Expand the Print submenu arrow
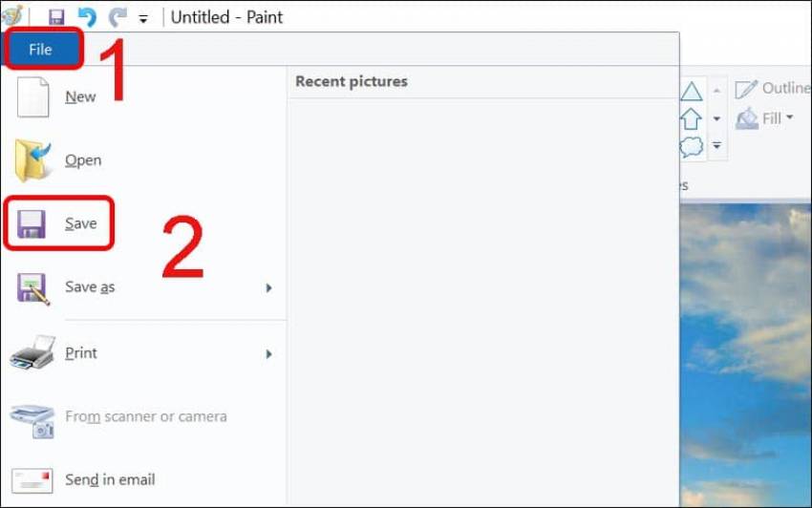Screen dimensions: 812x508 tap(268, 354)
